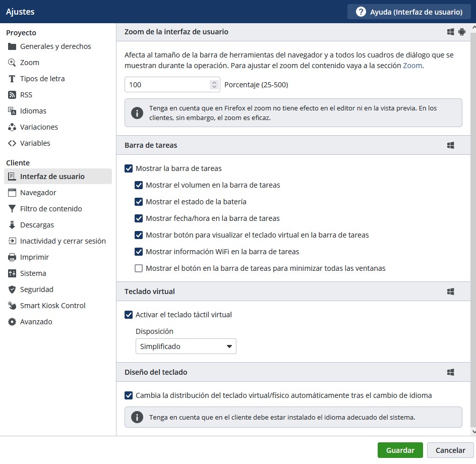The height and width of the screenshot is (464, 476).
Task: Go to Inactividad y cerrar sesión
Action: pos(63,241)
